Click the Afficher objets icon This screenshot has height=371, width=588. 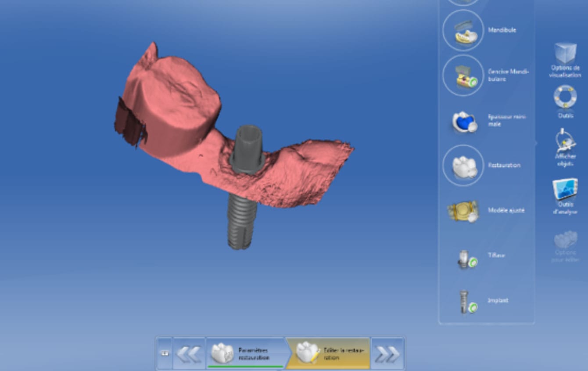tap(565, 141)
